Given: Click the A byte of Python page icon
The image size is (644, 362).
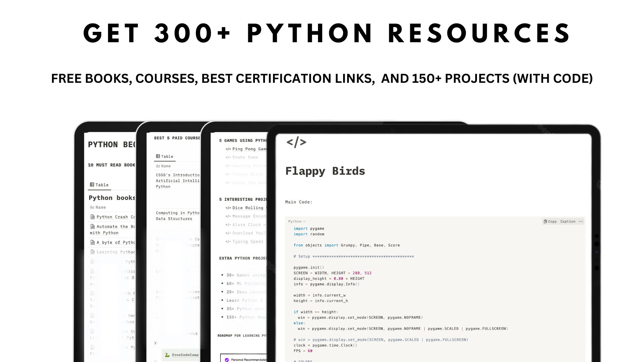Looking at the screenshot, I should 93,242.
